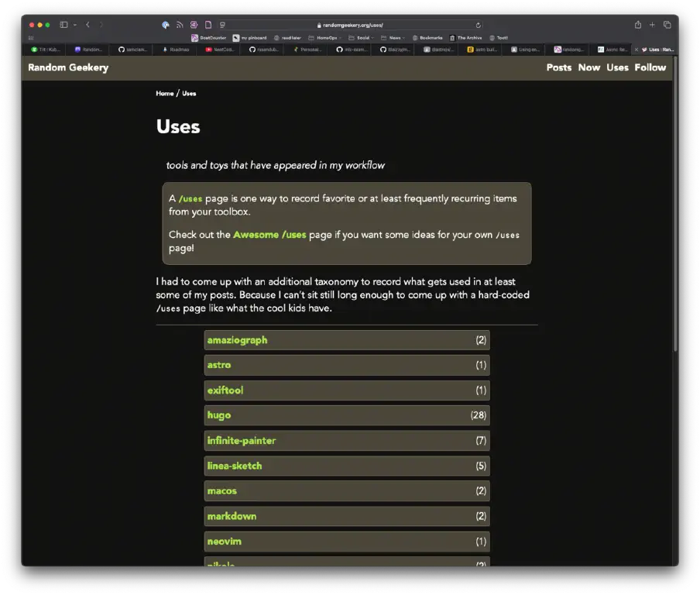Image resolution: width=700 pixels, height=595 pixels.
Task: Switch to the astro build tab
Action: click(482, 50)
